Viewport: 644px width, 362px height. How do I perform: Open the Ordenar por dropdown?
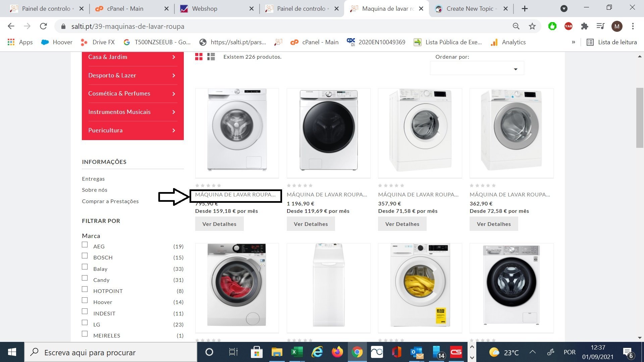pyautogui.click(x=477, y=69)
